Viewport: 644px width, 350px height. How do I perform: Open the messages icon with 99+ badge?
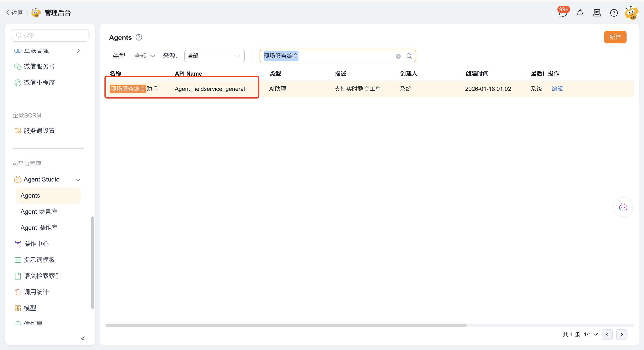[563, 13]
